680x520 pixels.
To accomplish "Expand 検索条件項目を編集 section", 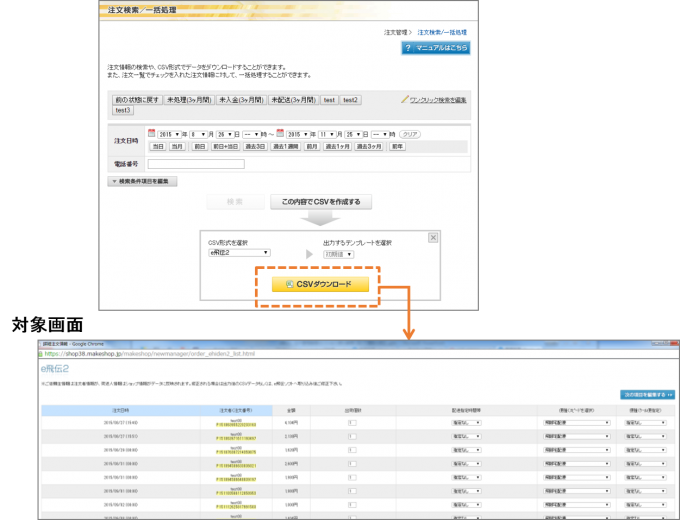I will (143, 181).
